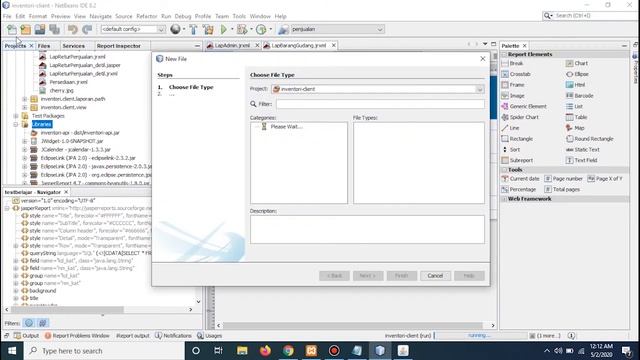Open the Refactor menu
640x360 pixels.
click(147, 16)
